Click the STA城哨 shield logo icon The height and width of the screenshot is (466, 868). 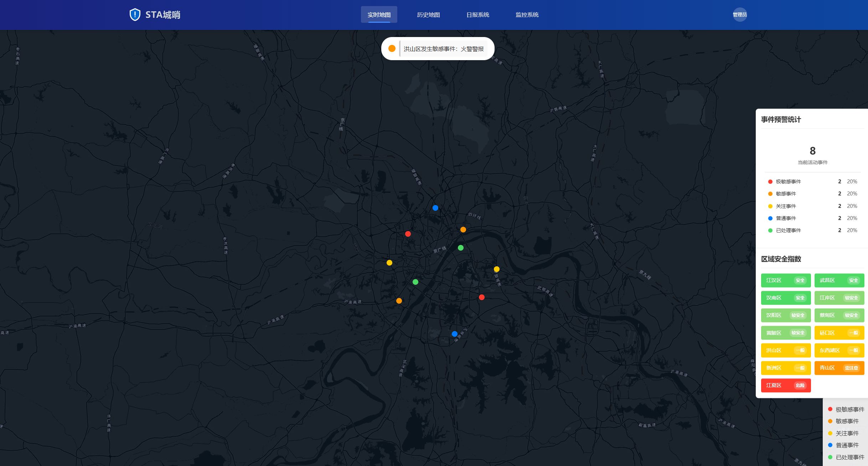(135, 15)
